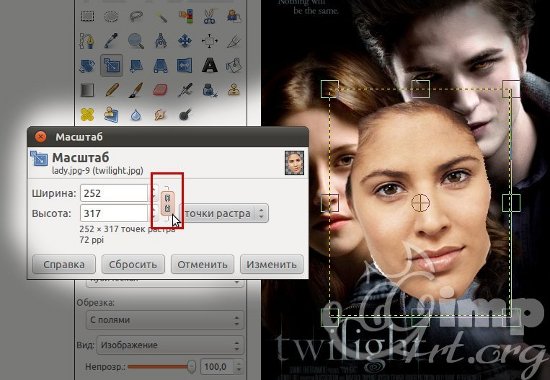This screenshot has width=550, height=380.
Task: Select the Bucket Fill tool
Action: (x=234, y=66)
